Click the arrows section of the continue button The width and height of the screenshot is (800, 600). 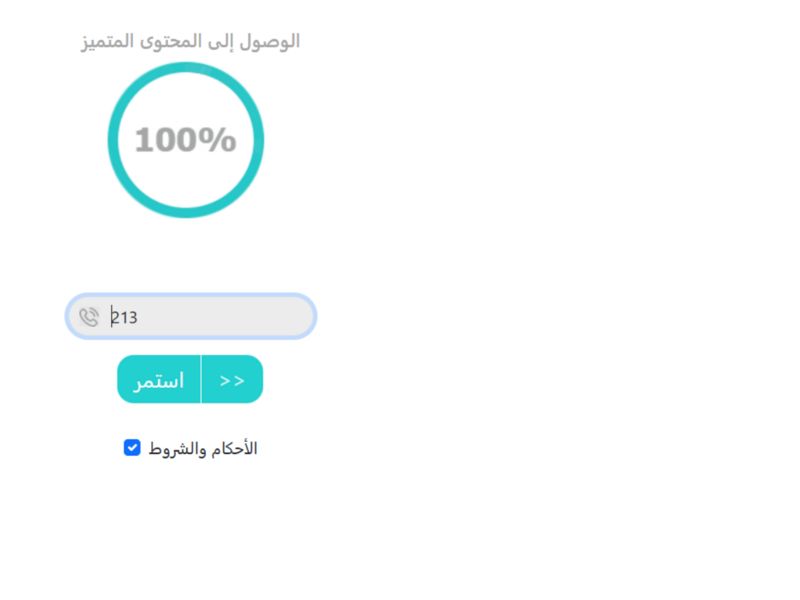(x=232, y=380)
